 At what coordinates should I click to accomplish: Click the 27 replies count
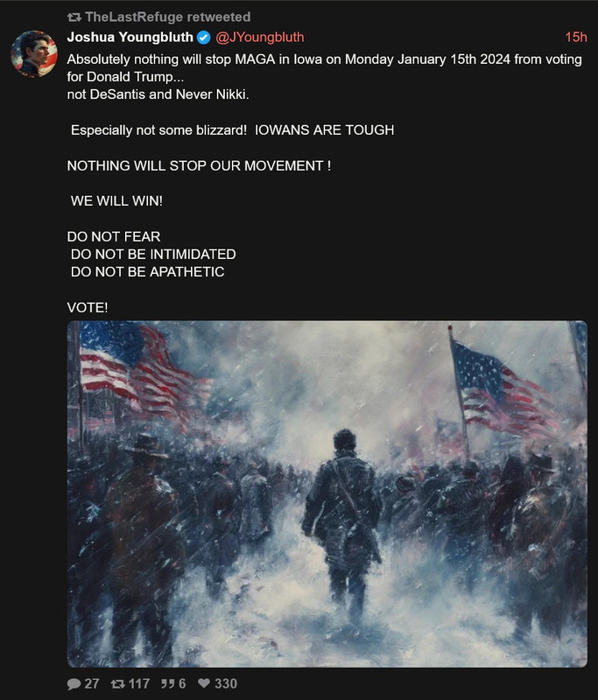[x=92, y=684]
